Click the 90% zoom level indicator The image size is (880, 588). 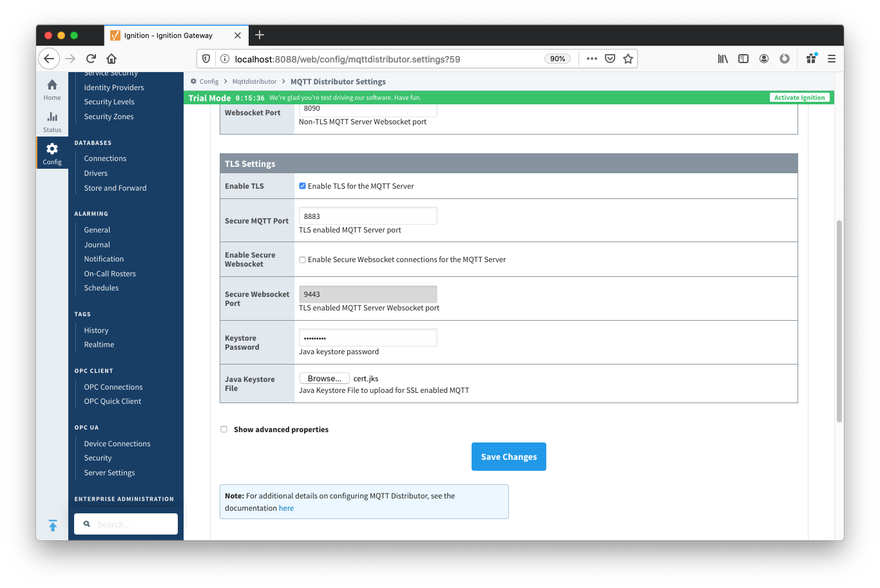point(558,59)
